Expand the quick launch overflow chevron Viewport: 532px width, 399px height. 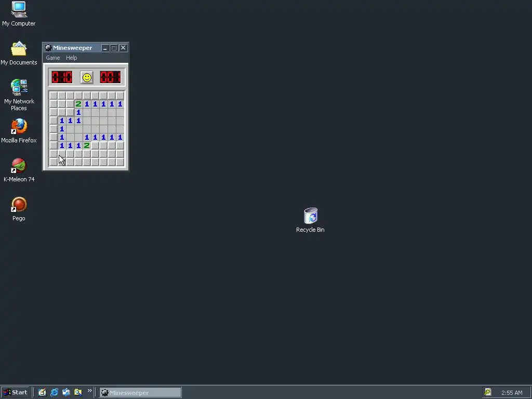click(89, 391)
